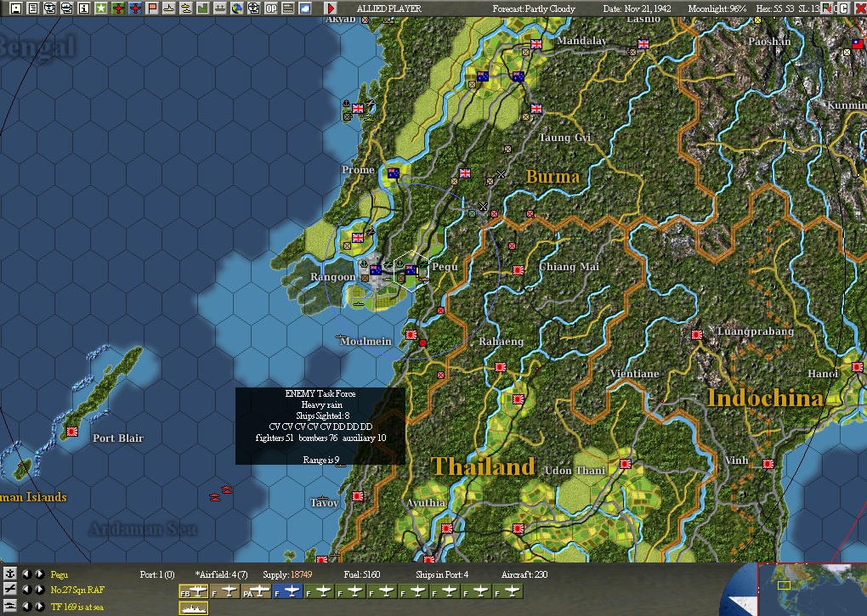This screenshot has height=616, width=867.
Task: Select the PA patrol squadron icon
Action: (257, 591)
